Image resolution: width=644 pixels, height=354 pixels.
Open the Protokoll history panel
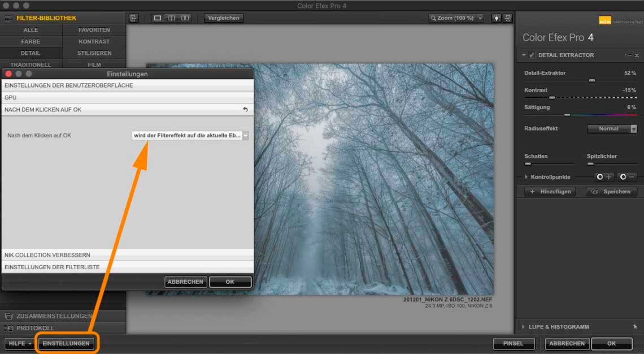pos(63,328)
